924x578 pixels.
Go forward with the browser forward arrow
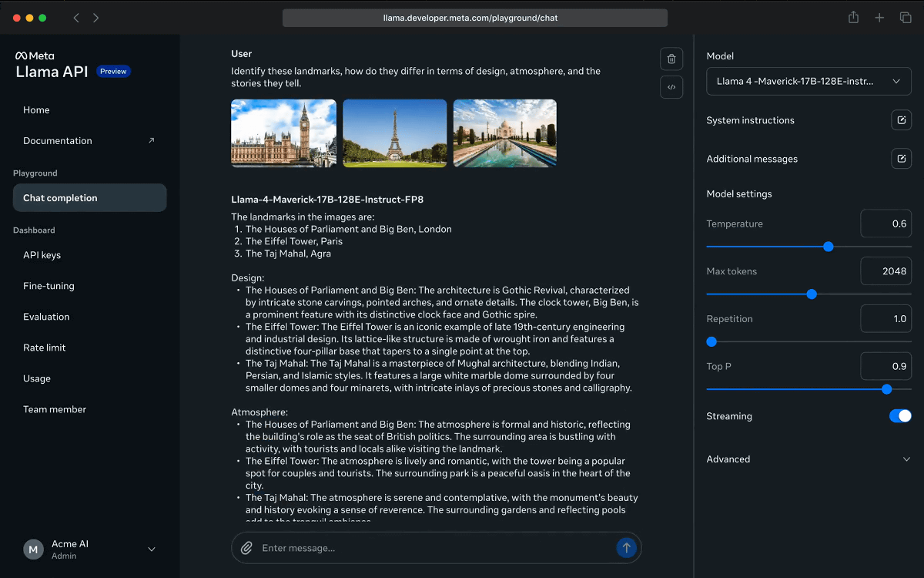tap(95, 18)
